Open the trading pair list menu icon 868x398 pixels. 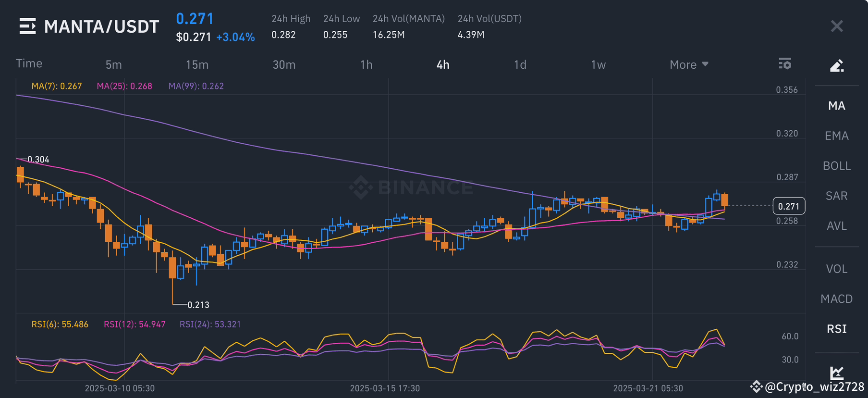point(27,26)
